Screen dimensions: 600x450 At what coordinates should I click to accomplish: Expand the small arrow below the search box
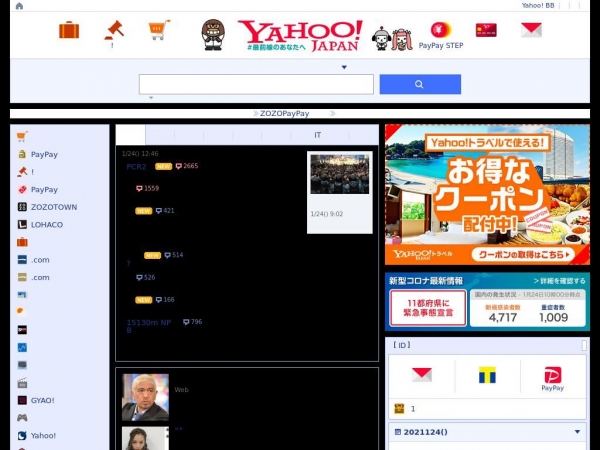(x=151, y=98)
